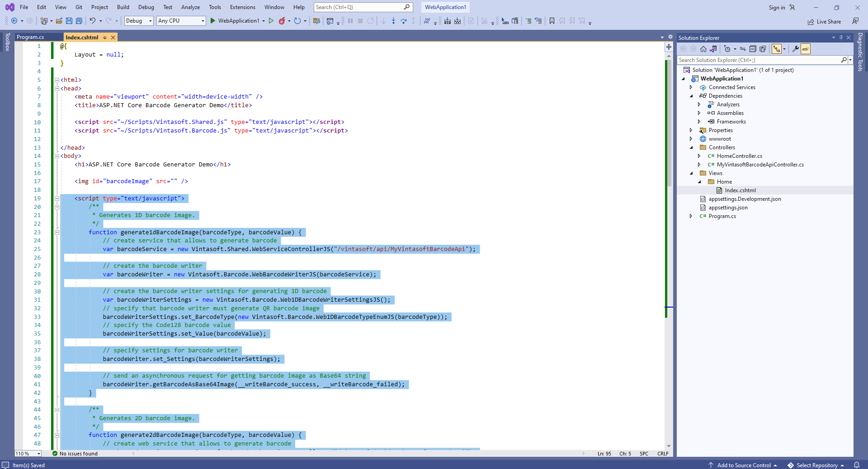Toggle Show All Files in Solution Explorer
868x469 pixels.
[763, 49]
